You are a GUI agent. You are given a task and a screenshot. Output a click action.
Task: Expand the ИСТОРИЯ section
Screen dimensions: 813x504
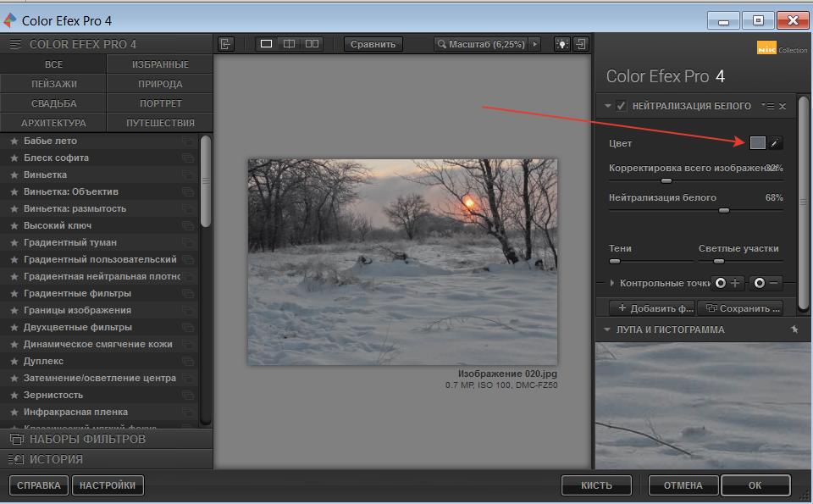pos(107,459)
